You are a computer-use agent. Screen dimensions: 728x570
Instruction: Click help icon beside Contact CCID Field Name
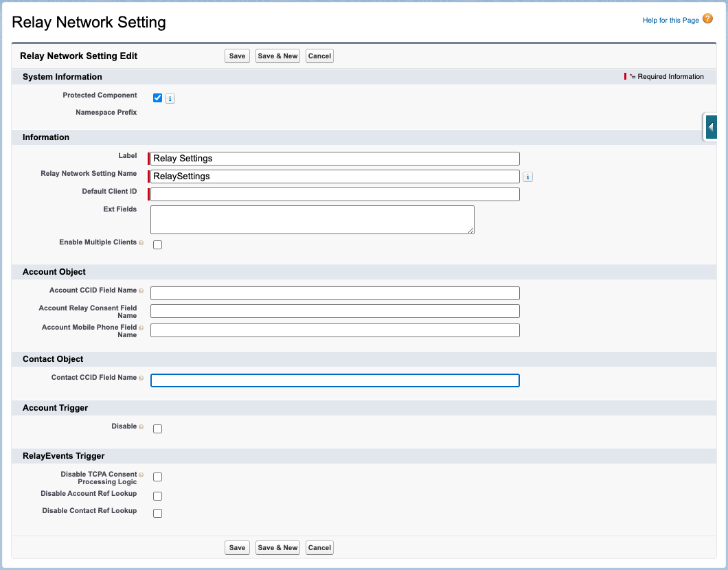coord(141,378)
